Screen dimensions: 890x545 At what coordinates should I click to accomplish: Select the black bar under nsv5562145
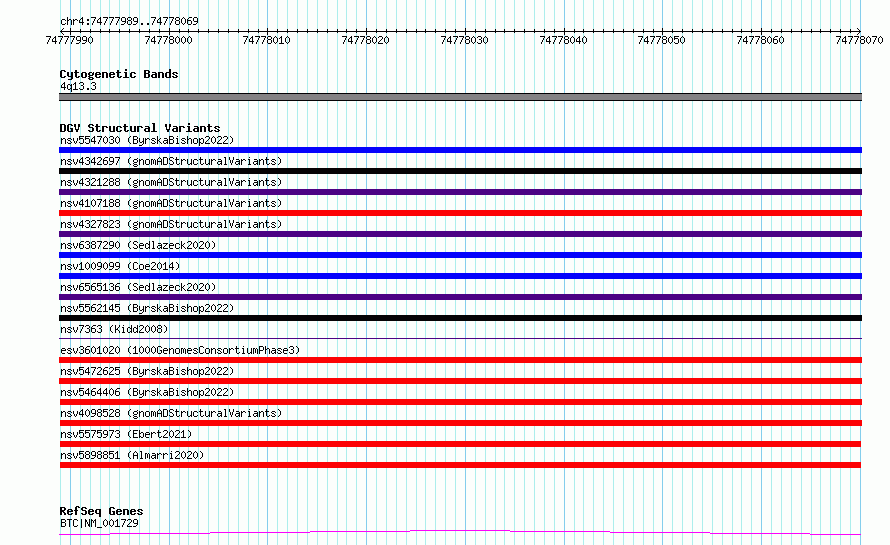[460, 318]
